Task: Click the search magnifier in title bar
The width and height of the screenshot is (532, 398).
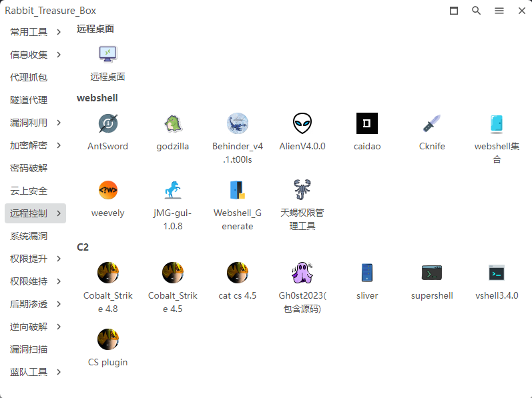Action: click(x=477, y=11)
